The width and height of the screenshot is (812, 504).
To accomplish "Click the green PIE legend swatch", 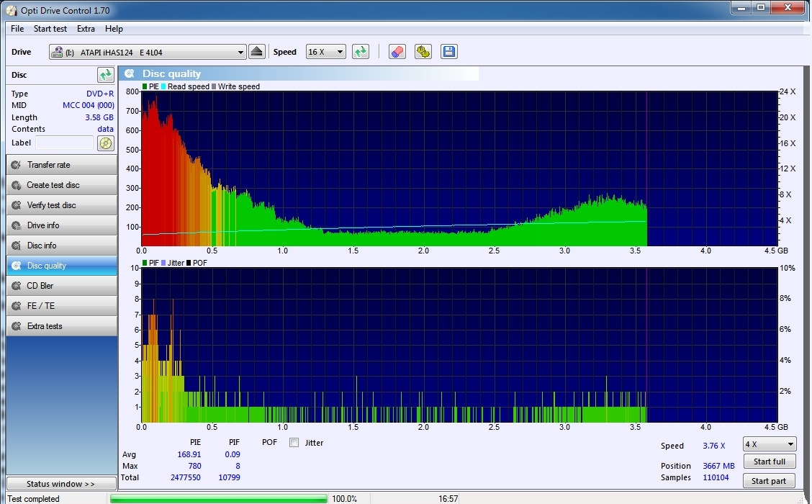I will 145,86.
